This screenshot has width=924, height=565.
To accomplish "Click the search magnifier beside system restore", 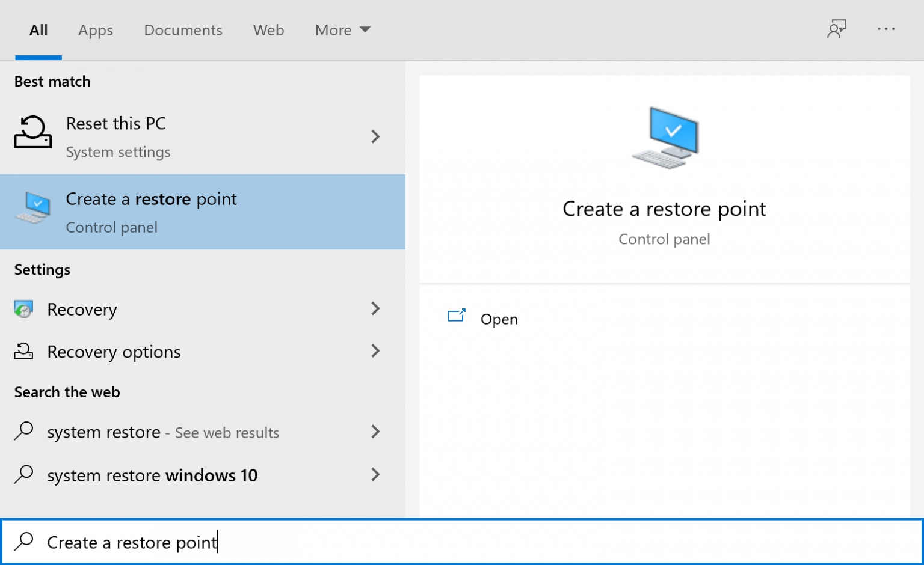I will pyautogui.click(x=24, y=431).
